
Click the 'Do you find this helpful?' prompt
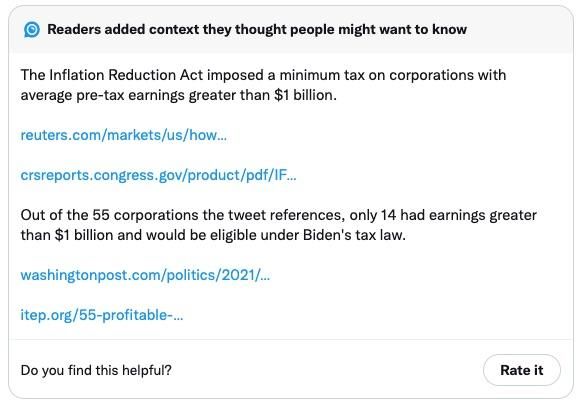[96, 370]
